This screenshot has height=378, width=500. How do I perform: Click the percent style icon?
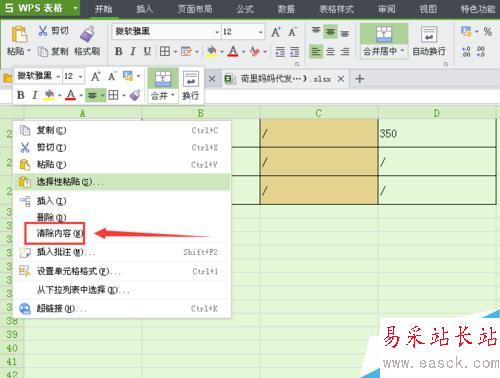[488, 32]
